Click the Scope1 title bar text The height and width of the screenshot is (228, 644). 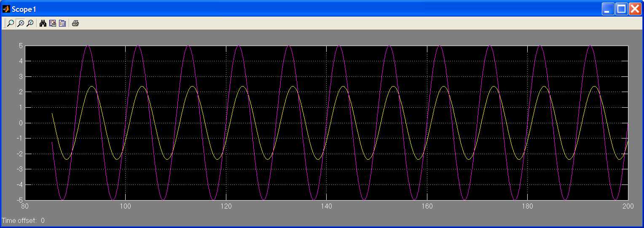[x=24, y=9]
